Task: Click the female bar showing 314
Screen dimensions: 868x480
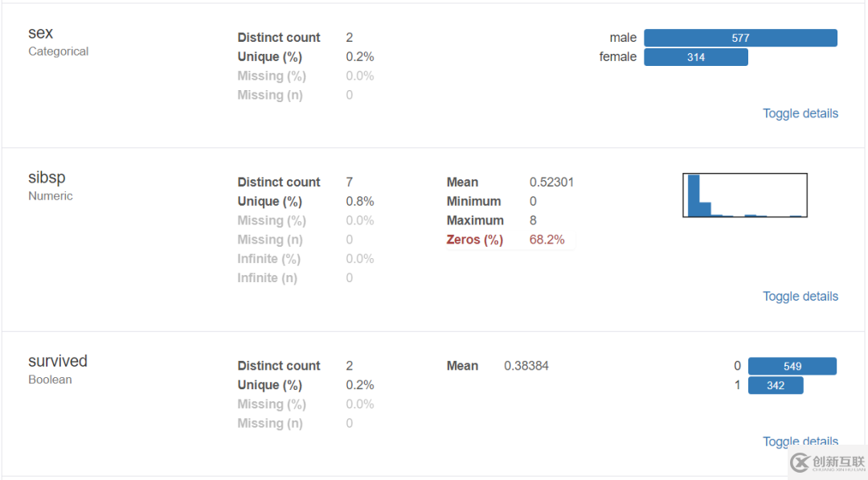Action: 696,57
